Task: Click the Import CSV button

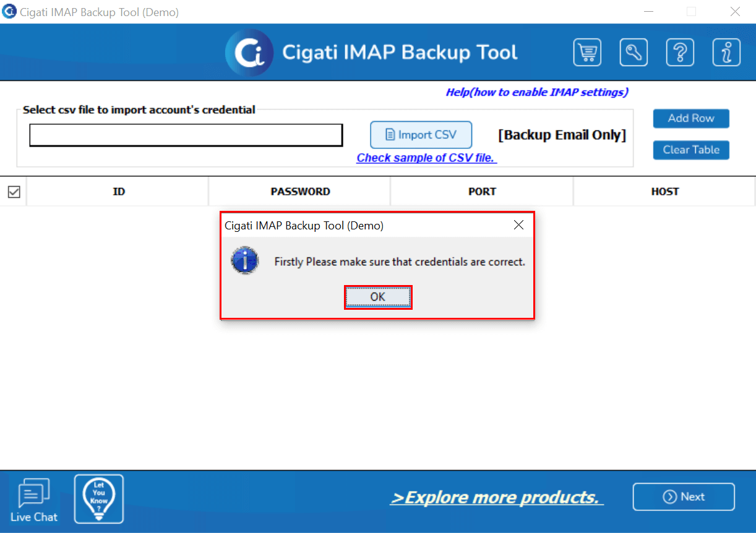Action: point(421,134)
